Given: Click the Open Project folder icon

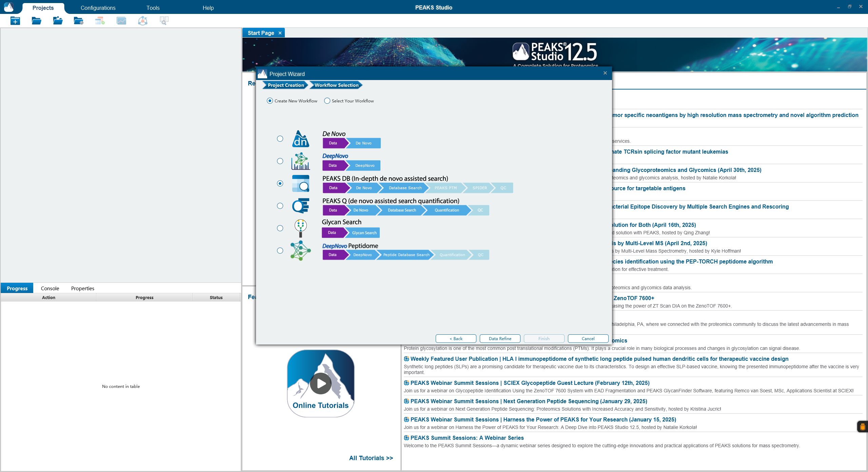Looking at the screenshot, I should click(36, 21).
